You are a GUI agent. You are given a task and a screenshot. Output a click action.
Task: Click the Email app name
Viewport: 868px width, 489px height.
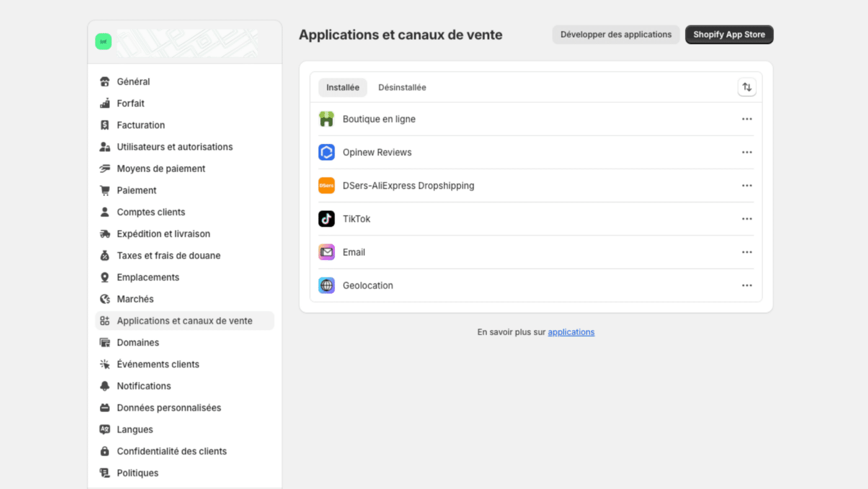point(354,252)
